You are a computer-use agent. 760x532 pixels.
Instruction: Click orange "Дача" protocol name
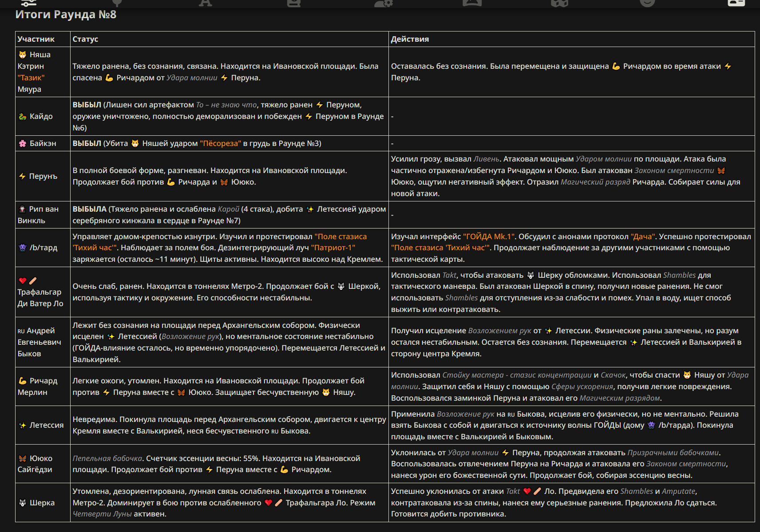[643, 236]
